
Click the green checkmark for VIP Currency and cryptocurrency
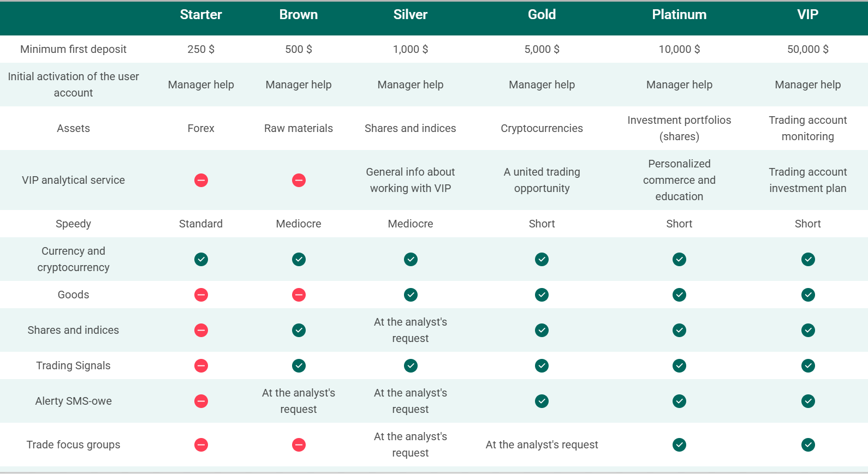(808, 259)
